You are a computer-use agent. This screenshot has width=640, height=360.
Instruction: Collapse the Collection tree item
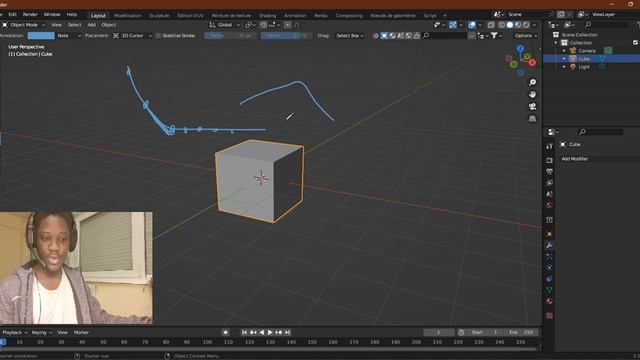click(x=556, y=43)
